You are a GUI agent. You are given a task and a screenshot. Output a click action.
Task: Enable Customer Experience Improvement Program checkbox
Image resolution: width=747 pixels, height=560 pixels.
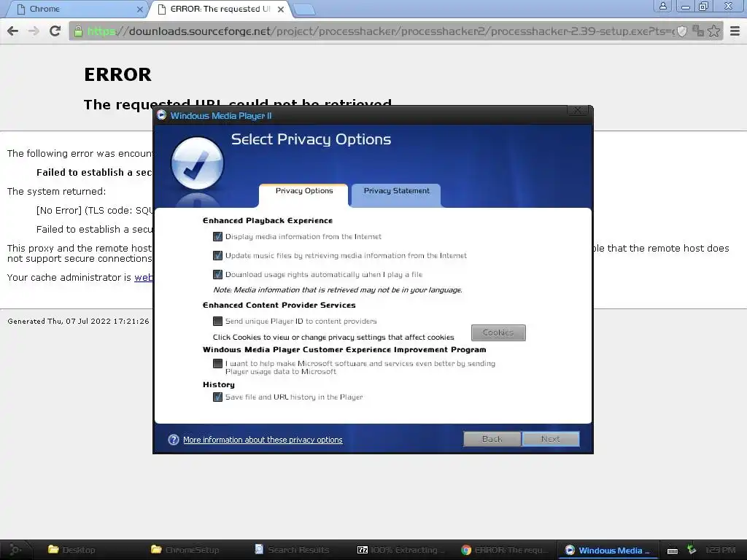click(217, 364)
